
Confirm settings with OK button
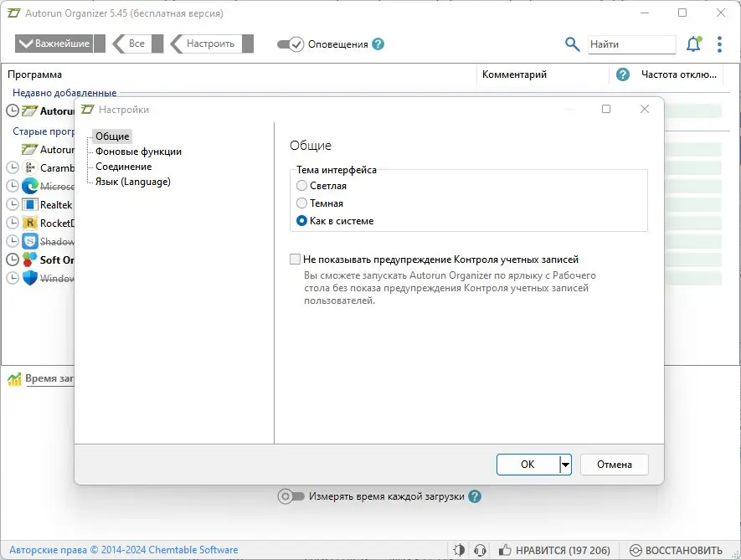click(527, 465)
